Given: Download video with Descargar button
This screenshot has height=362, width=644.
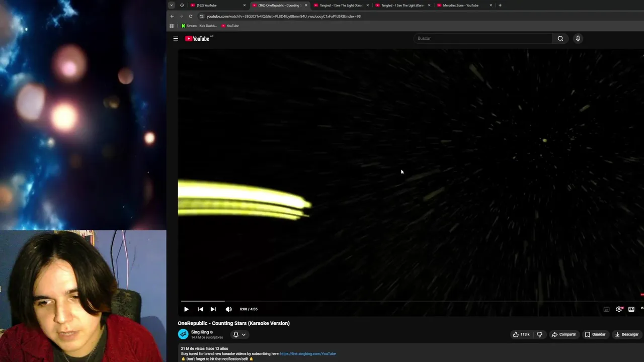Looking at the screenshot, I should pyautogui.click(x=627, y=334).
